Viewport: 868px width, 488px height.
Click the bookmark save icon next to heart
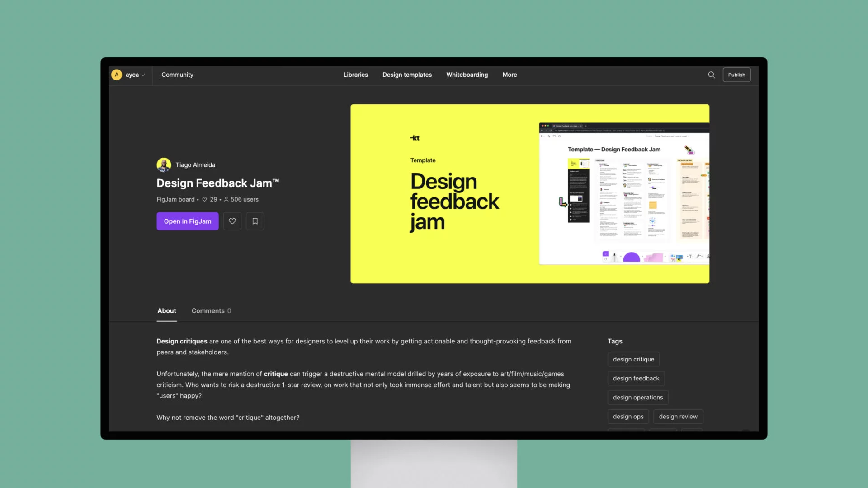pos(255,221)
